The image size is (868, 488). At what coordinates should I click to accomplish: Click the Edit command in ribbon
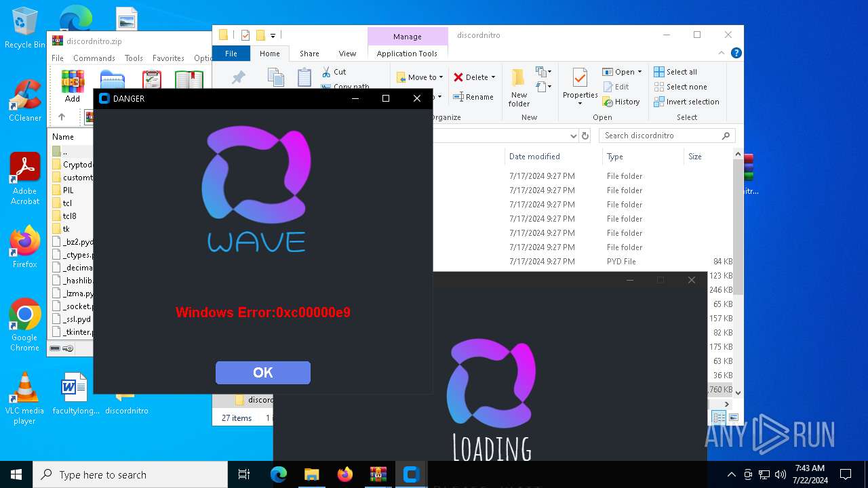point(616,87)
